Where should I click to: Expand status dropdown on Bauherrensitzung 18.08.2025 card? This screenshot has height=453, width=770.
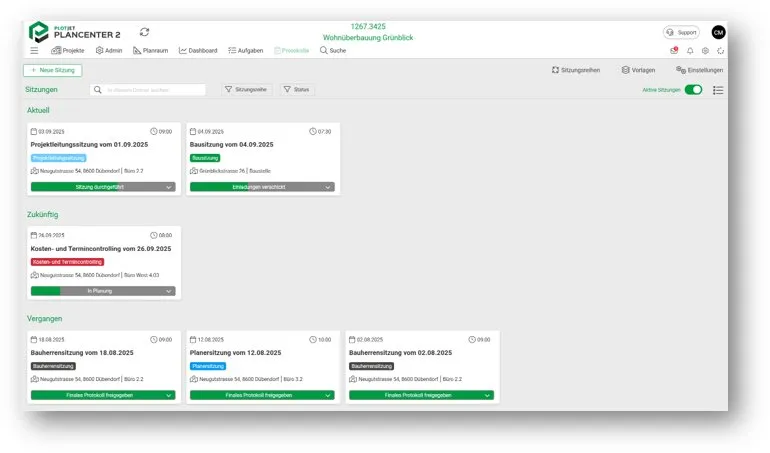click(168, 396)
